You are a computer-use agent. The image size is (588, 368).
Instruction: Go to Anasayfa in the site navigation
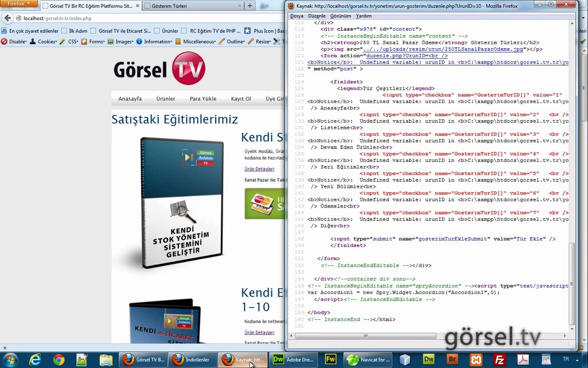(130, 99)
